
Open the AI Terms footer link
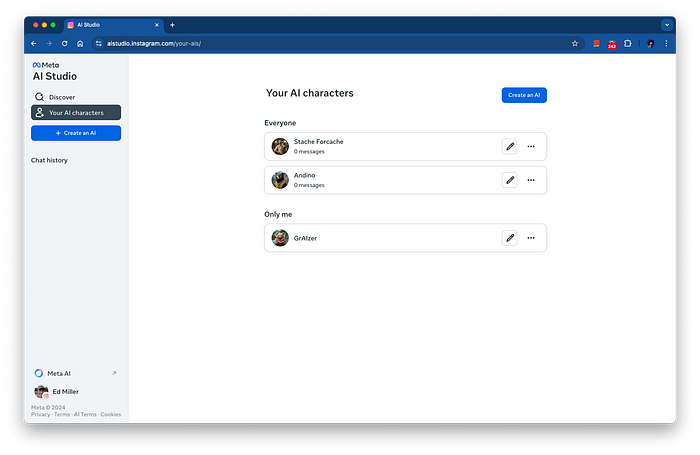coord(85,414)
